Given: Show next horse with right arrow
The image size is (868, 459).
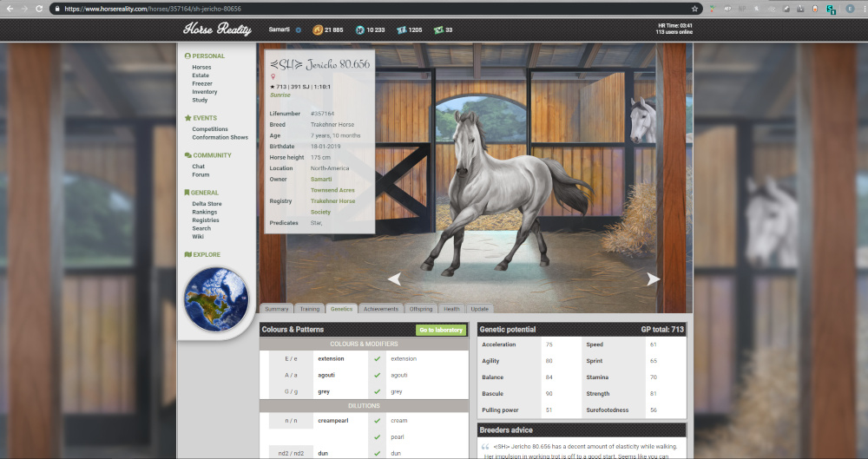Looking at the screenshot, I should 653,279.
